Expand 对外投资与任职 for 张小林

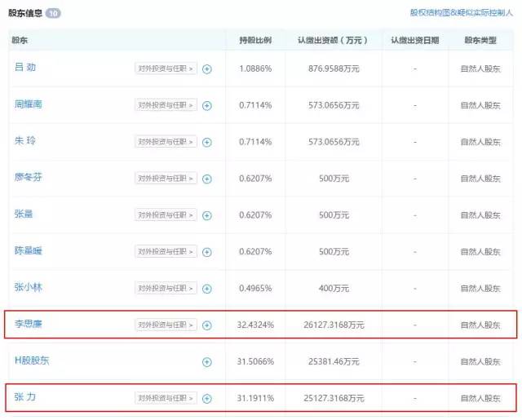click(166, 289)
